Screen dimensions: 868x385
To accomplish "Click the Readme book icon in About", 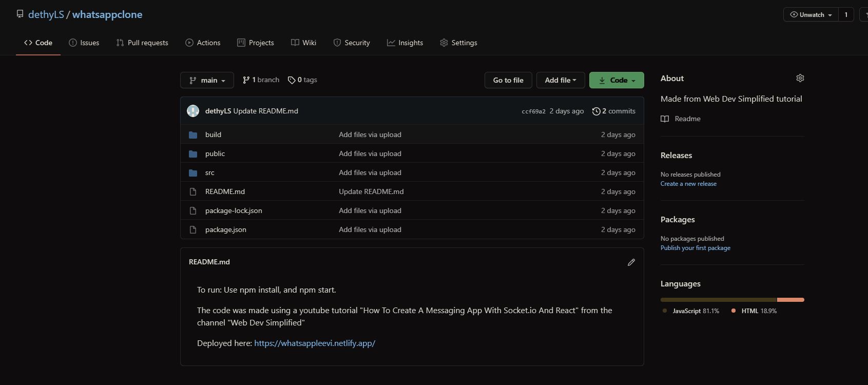I will tap(665, 119).
